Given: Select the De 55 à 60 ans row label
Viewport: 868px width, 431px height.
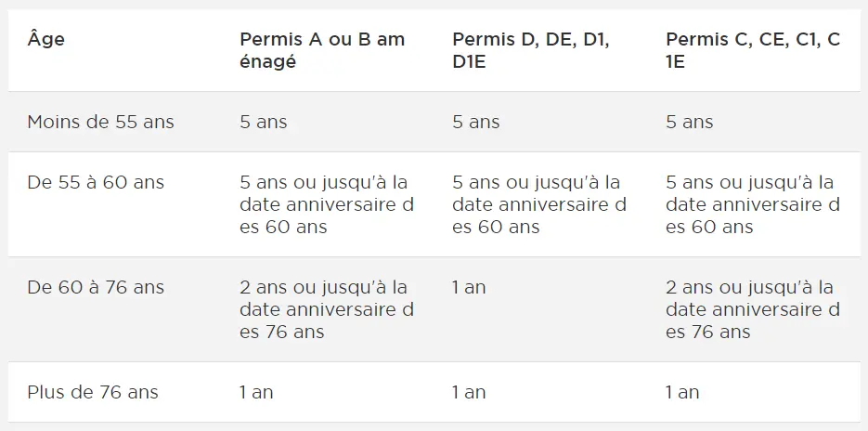Looking at the screenshot, I should [x=96, y=182].
